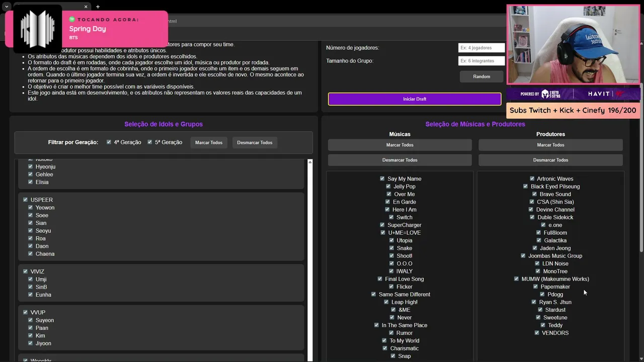
Task: Uncheck producer VENDORS
Action: click(x=537, y=333)
